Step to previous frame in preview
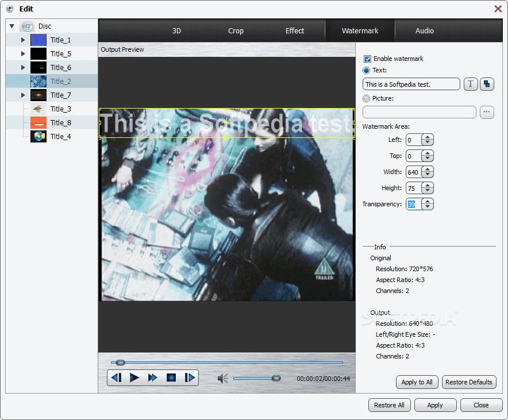The image size is (508, 420). [x=116, y=377]
